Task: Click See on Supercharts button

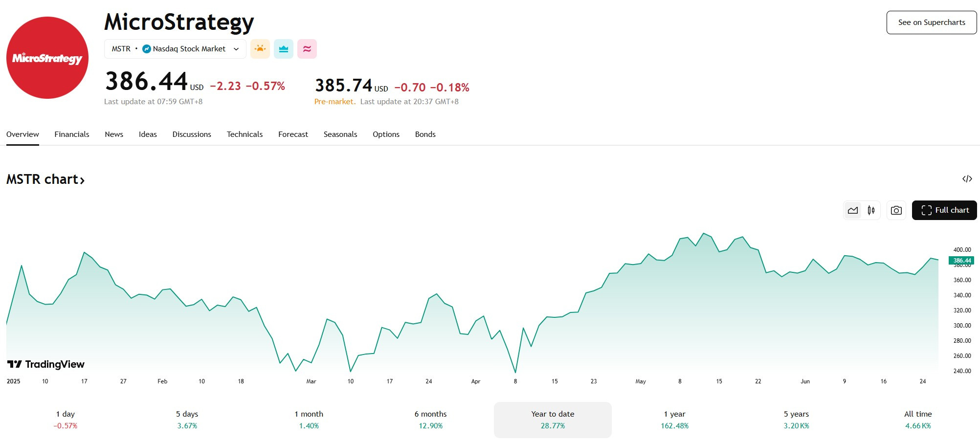Action: coord(932,22)
